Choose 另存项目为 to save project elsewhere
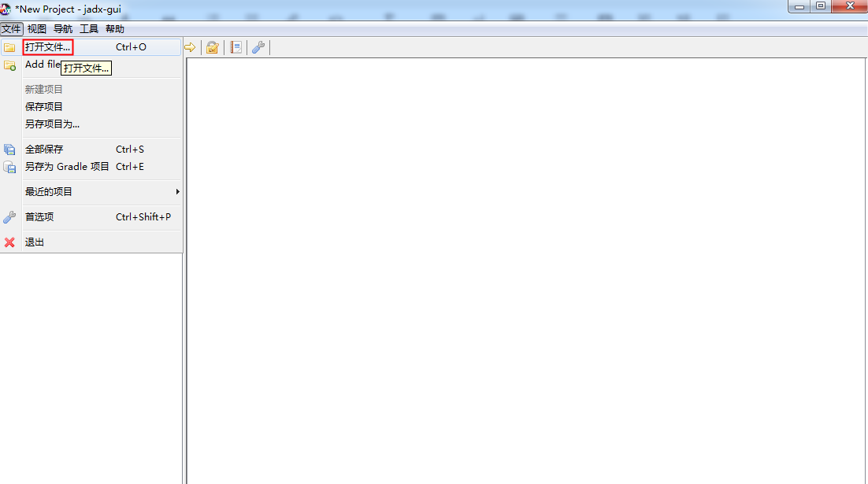Viewport: 868px width, 484px height. coord(51,124)
